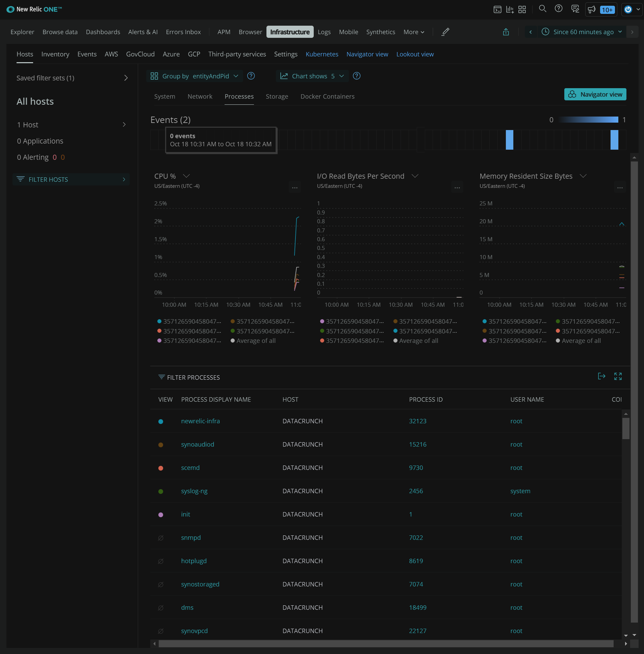The height and width of the screenshot is (654, 644).
Task: Open help icon next to Chart shows
Action: [x=356, y=76]
